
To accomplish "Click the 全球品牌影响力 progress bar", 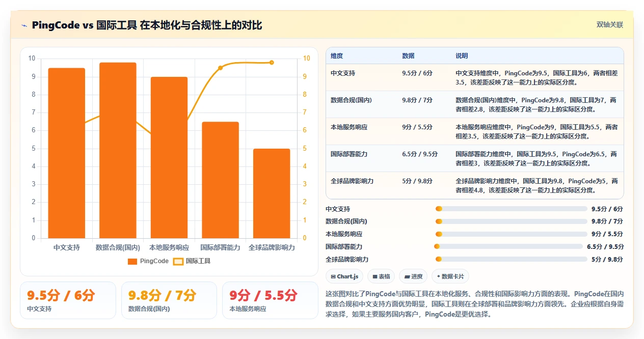I will (512, 259).
